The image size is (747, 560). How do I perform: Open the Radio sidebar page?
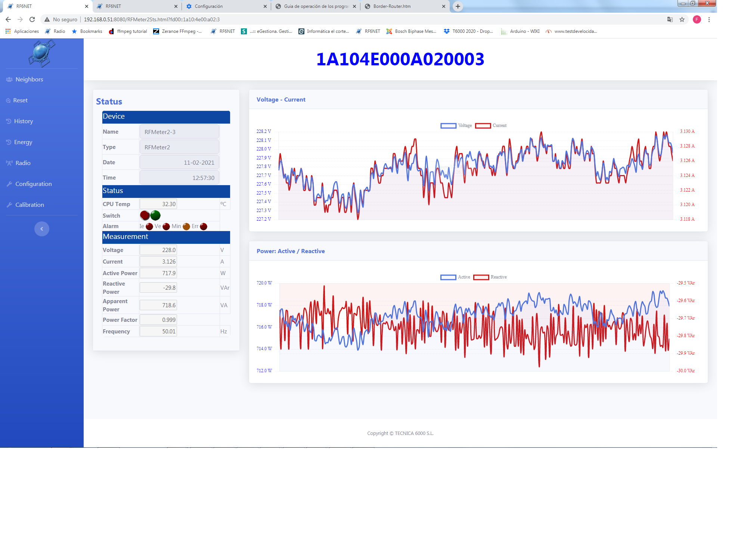[x=23, y=163]
